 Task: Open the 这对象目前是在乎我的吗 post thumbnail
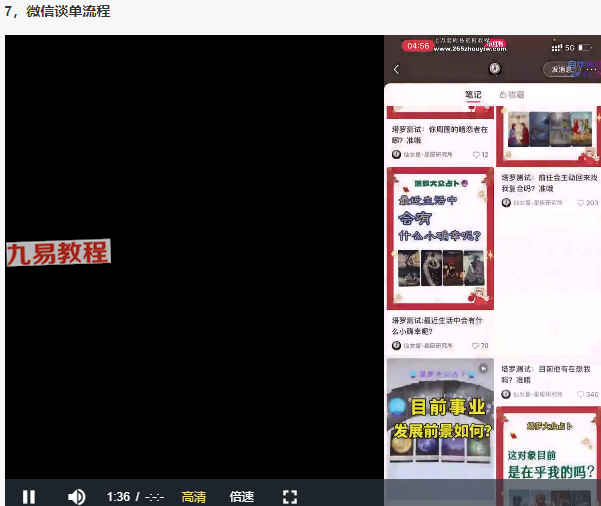(548, 456)
